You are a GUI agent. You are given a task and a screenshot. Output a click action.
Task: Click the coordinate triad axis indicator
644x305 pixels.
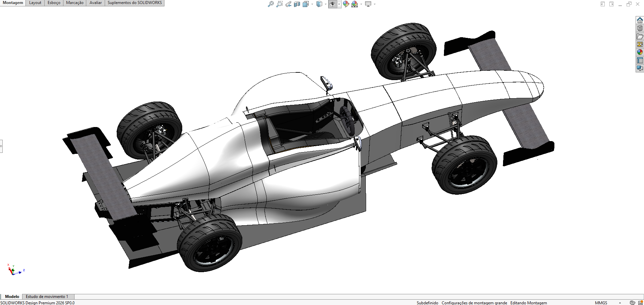pos(15,270)
